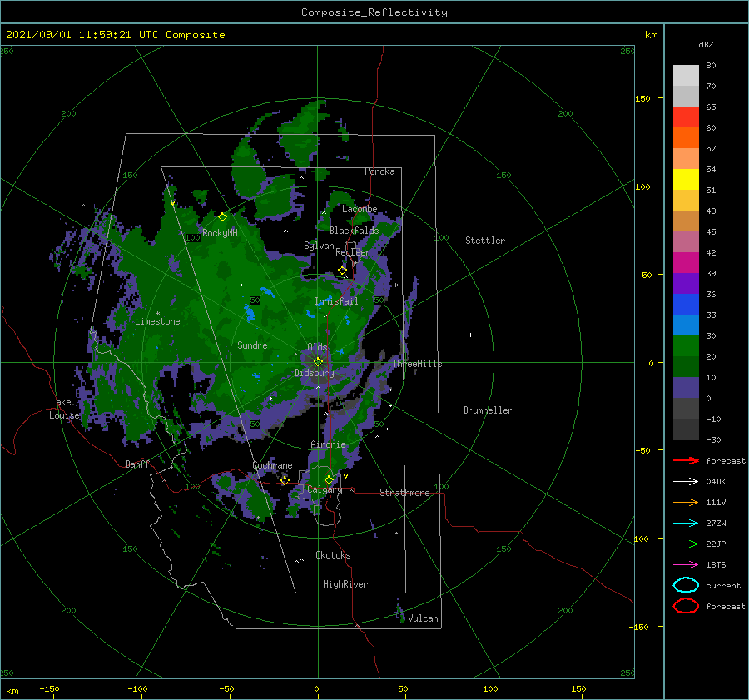Click the Lake Louise label
The width and height of the screenshot is (749, 700).
tap(65, 409)
